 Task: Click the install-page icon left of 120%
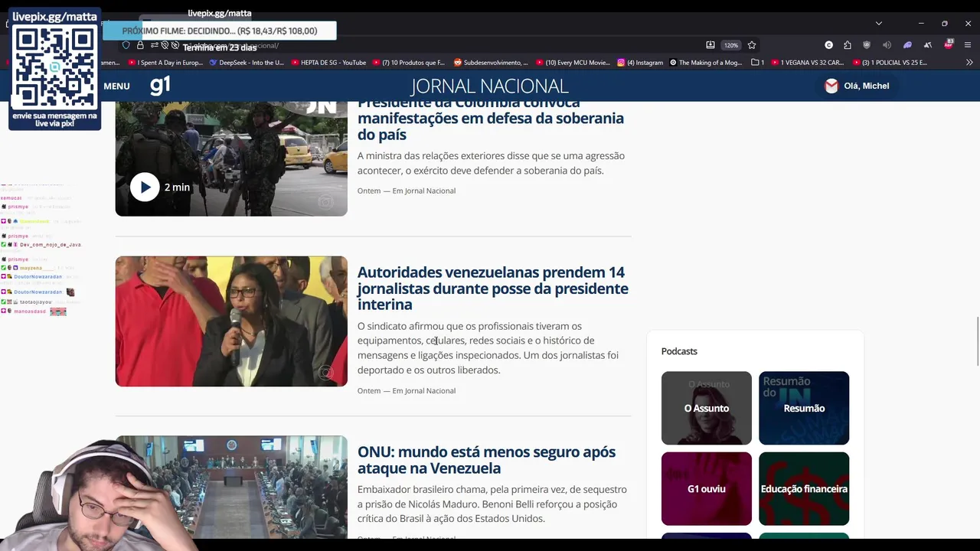[710, 45]
